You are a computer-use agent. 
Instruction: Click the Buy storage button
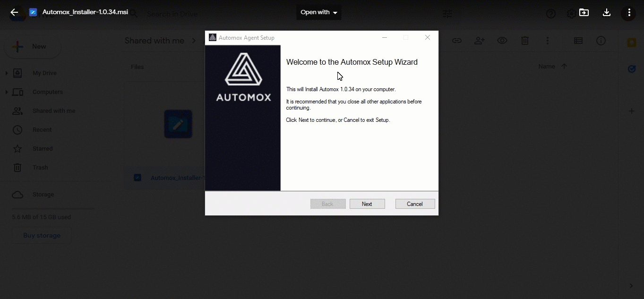pyautogui.click(x=42, y=235)
